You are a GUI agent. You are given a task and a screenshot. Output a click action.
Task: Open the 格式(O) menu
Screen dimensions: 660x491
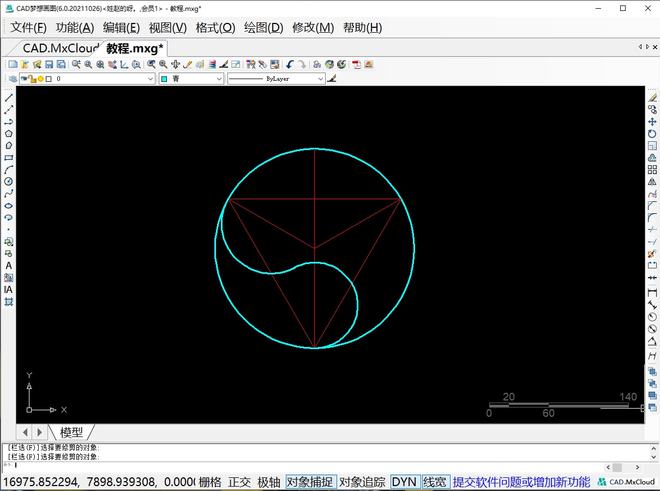[x=216, y=28]
